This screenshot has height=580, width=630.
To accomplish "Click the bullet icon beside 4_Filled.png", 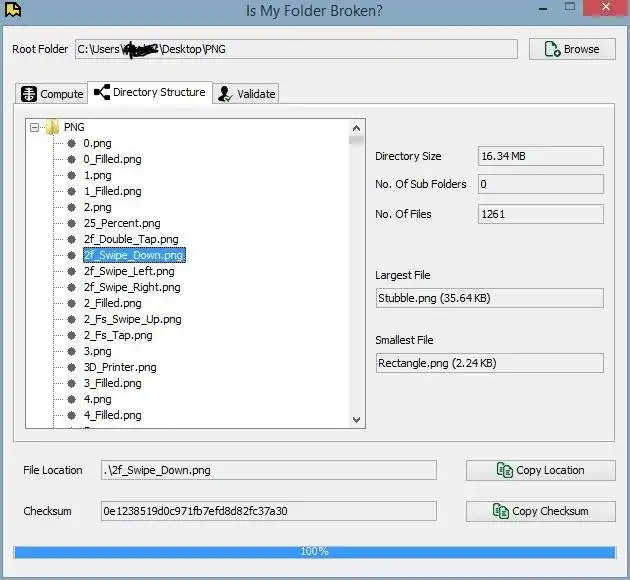I will coord(72,415).
